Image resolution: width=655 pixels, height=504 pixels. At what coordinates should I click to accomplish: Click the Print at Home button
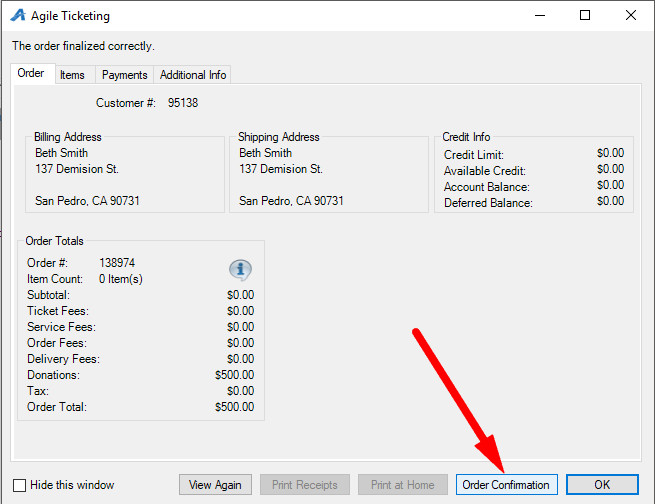click(x=403, y=485)
